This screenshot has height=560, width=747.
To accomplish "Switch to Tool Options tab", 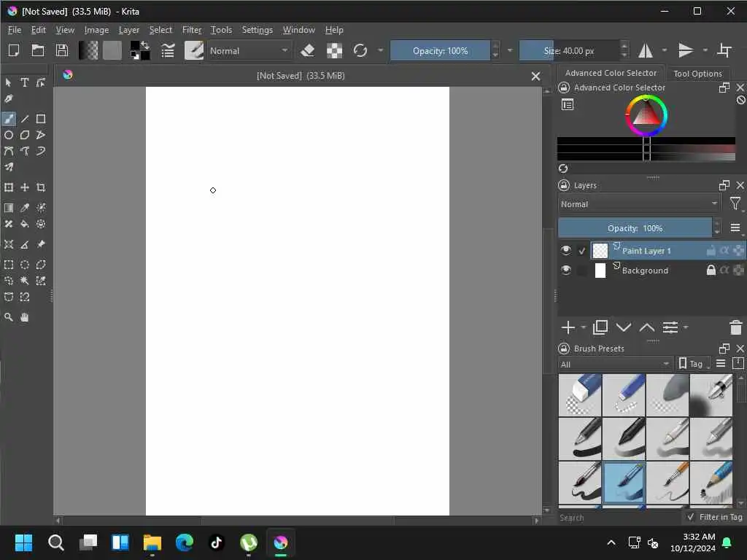I will tap(697, 74).
